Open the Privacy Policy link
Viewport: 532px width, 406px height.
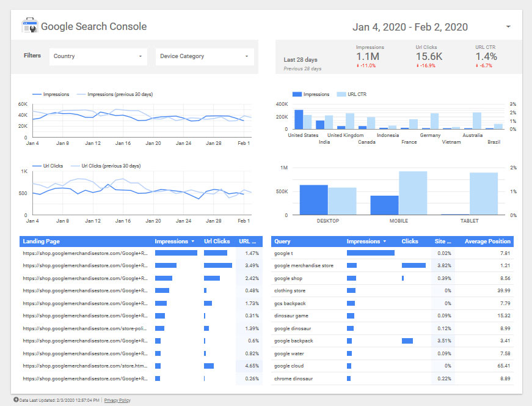pyautogui.click(x=117, y=400)
